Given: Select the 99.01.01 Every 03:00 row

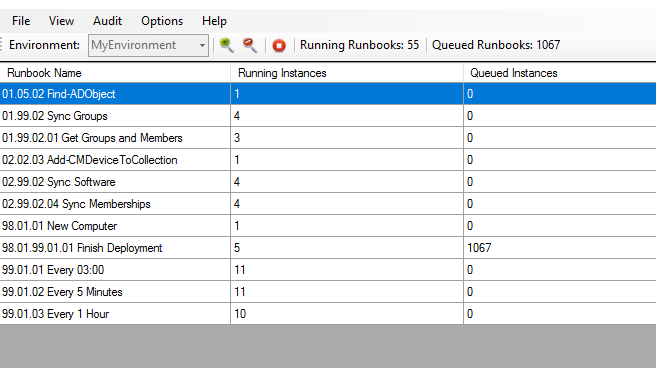Looking at the screenshot, I should tap(328, 270).
